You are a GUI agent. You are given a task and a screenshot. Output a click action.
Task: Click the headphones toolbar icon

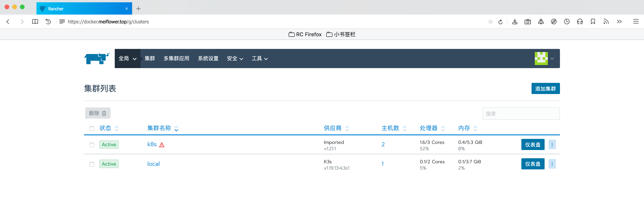pyautogui.click(x=580, y=22)
